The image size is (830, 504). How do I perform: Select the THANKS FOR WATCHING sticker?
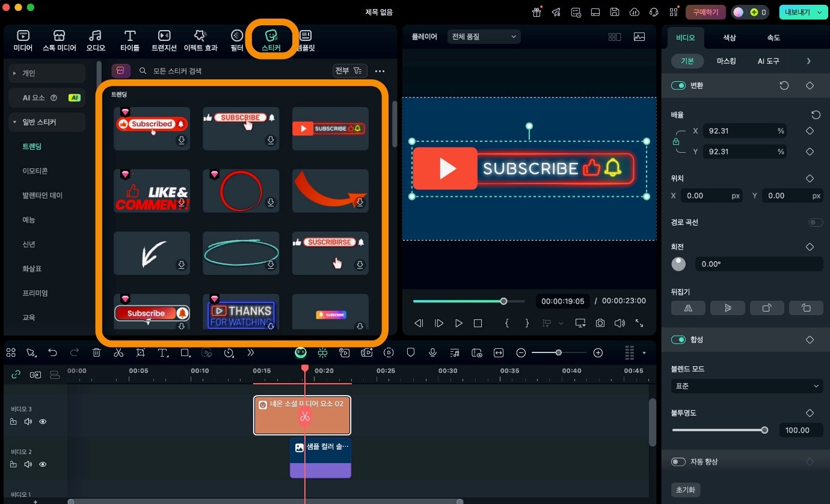241,312
